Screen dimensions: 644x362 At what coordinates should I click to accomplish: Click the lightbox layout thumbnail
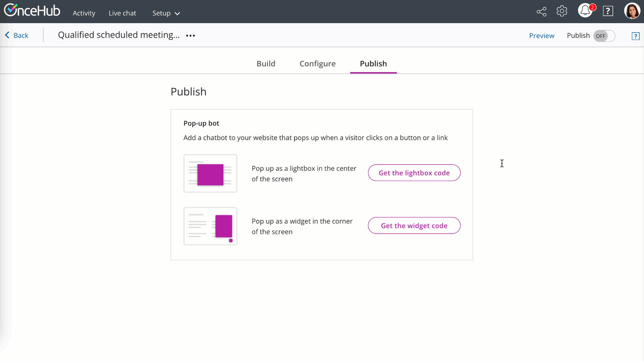(x=210, y=173)
